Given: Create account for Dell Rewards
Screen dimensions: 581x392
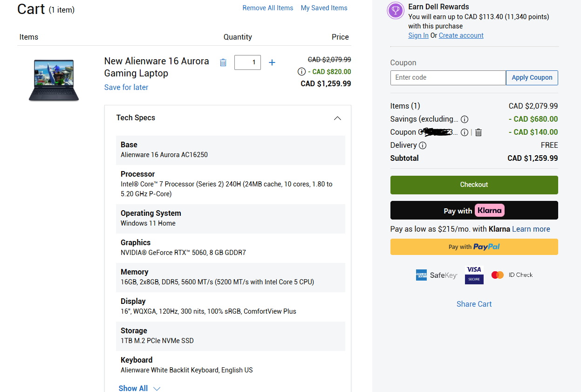Looking at the screenshot, I should (x=461, y=35).
